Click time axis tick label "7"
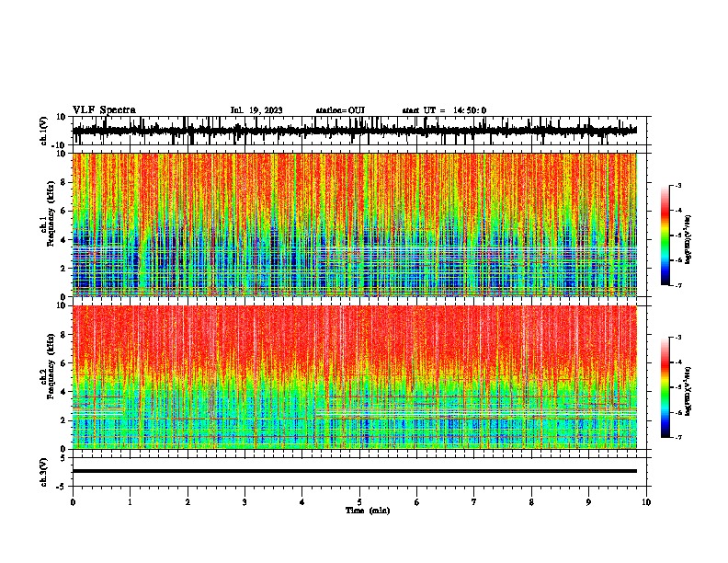The height and width of the screenshot is (563, 728). coord(474,502)
